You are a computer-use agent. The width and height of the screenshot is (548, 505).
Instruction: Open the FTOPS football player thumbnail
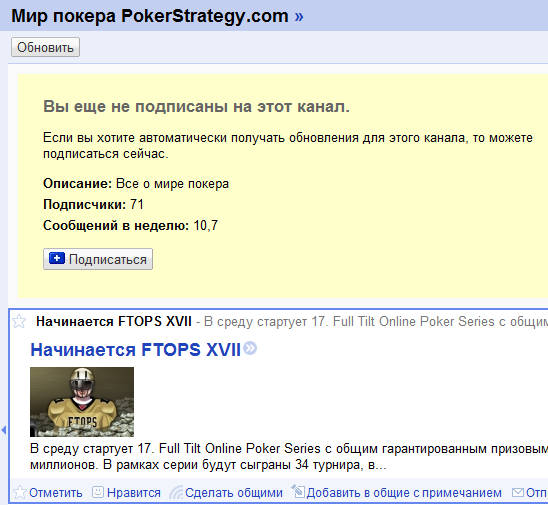[82, 402]
